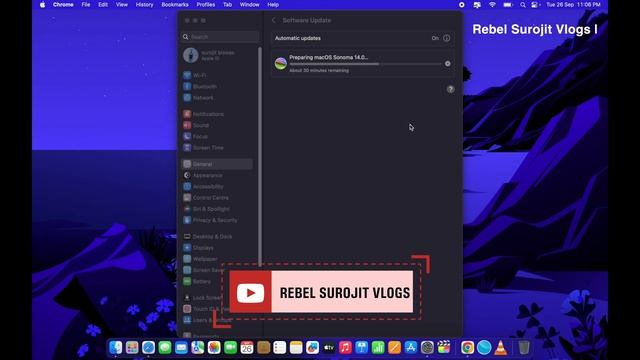The image size is (640, 360).
Task: Focus the Settings search field
Action: (x=220, y=37)
